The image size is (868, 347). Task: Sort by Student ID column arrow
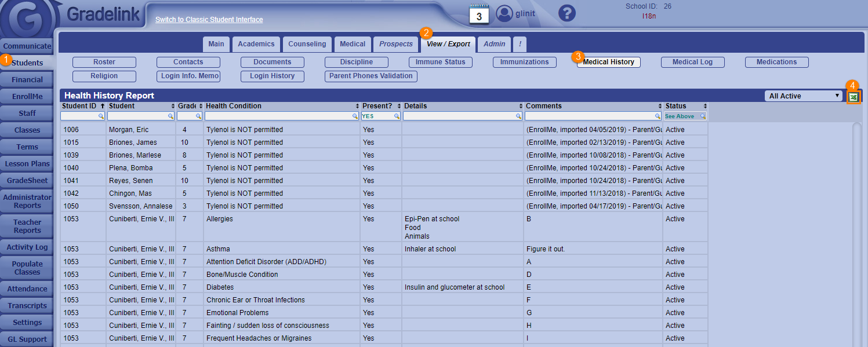pyautogui.click(x=103, y=106)
